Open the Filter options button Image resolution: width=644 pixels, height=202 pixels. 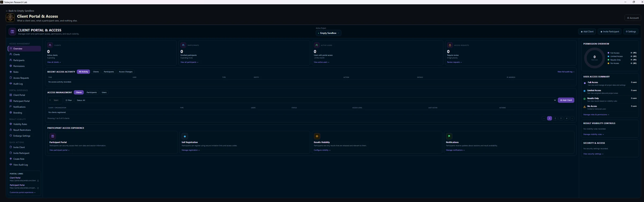point(69,100)
